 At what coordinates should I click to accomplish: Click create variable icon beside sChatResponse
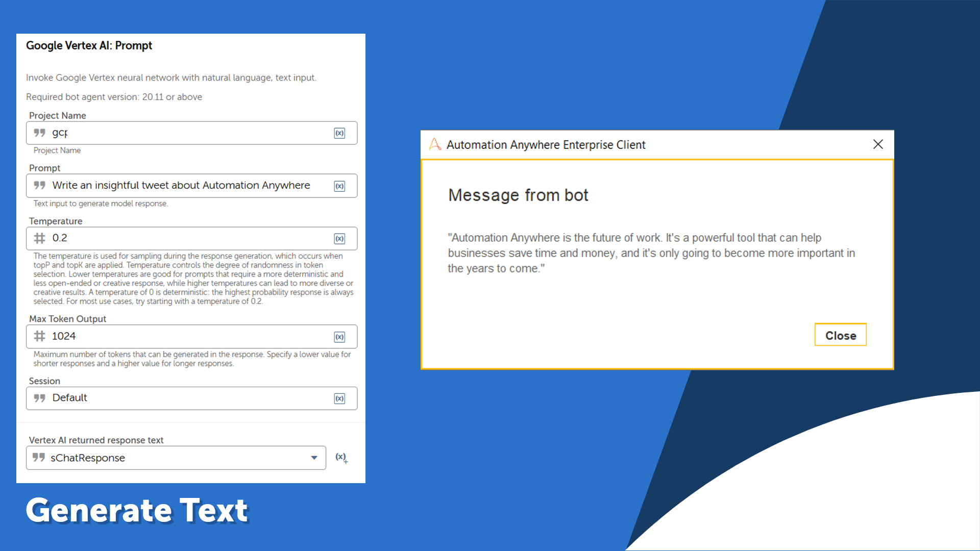[x=341, y=458]
